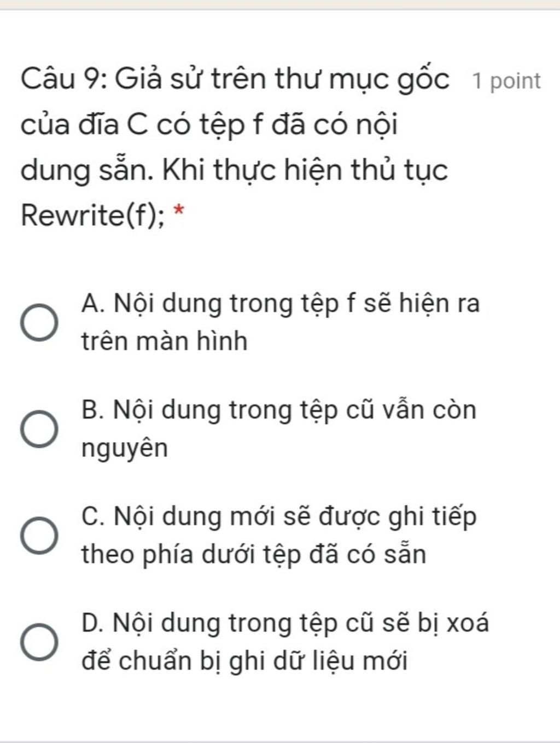Select radio button for option C

click(x=39, y=536)
